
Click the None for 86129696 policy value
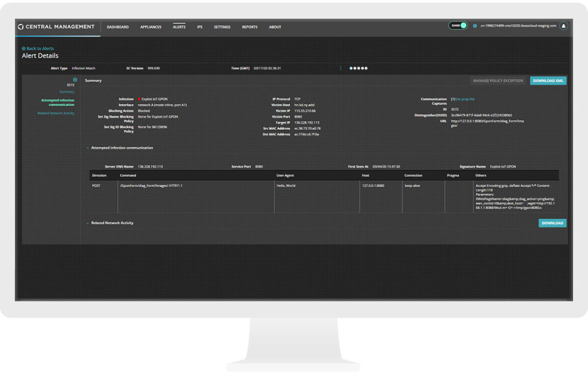152,127
